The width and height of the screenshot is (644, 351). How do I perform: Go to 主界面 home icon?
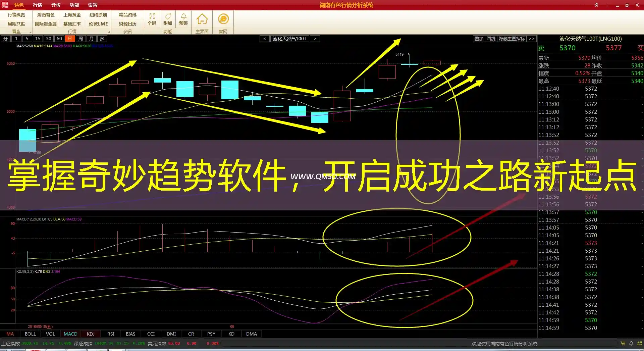coord(202,19)
